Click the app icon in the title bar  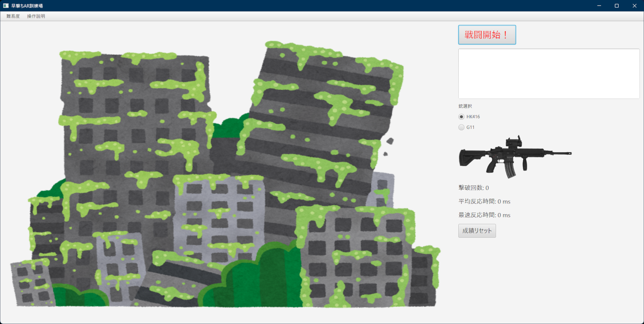pos(6,6)
